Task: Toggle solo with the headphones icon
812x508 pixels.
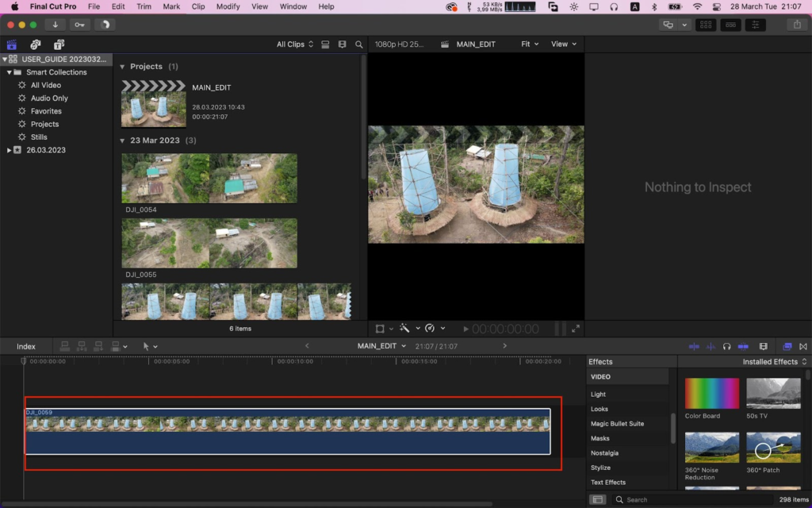Action: tap(726, 346)
